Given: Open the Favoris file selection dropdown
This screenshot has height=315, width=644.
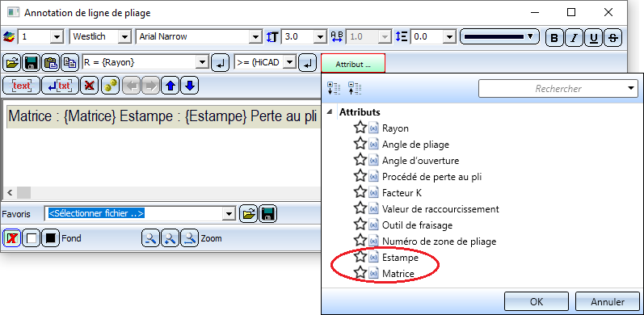Looking at the screenshot, I should pyautogui.click(x=229, y=213).
